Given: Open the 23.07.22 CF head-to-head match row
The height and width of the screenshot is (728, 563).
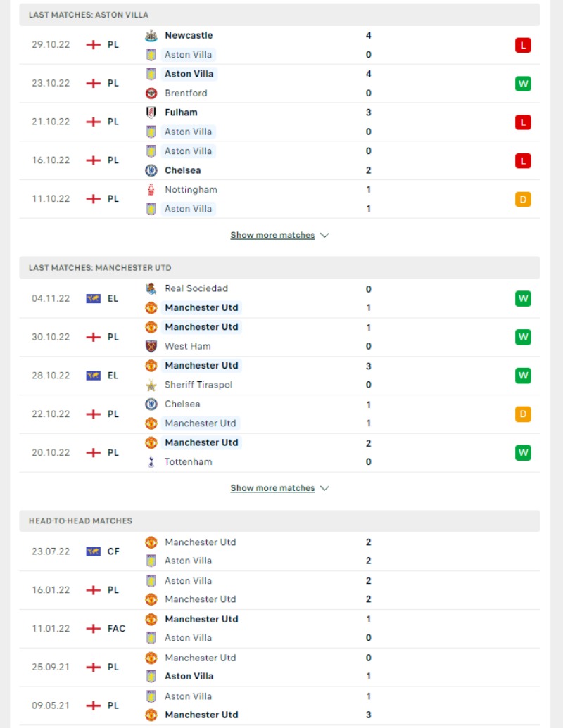Looking at the screenshot, I should tap(279, 551).
